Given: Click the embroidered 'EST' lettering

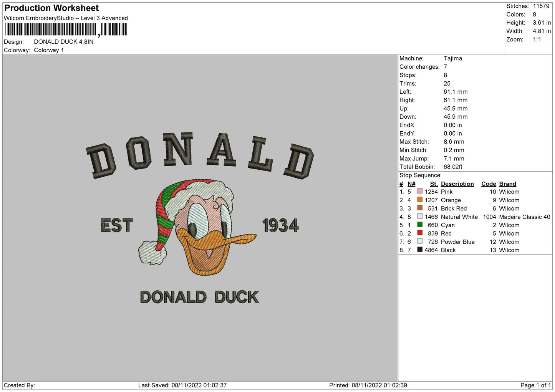Looking at the screenshot, I should [x=117, y=225].
